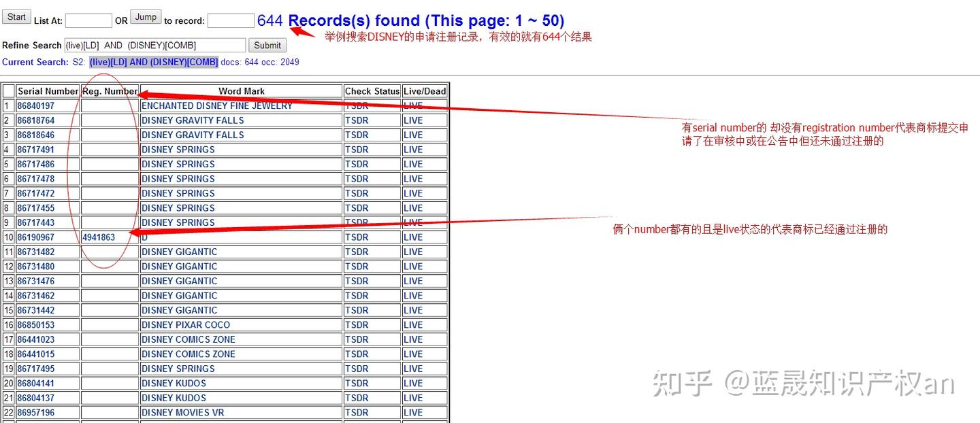Open serial number 86190967
Screen dimensions: 980x423
[36, 237]
